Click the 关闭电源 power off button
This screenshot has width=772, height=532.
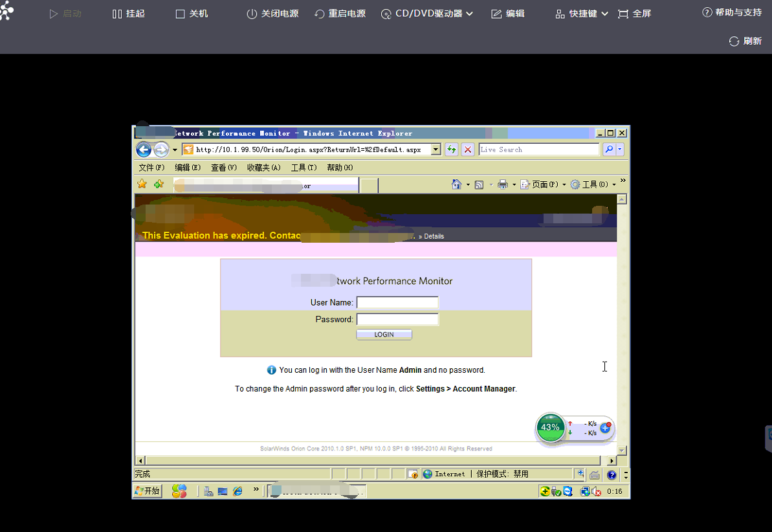272,14
